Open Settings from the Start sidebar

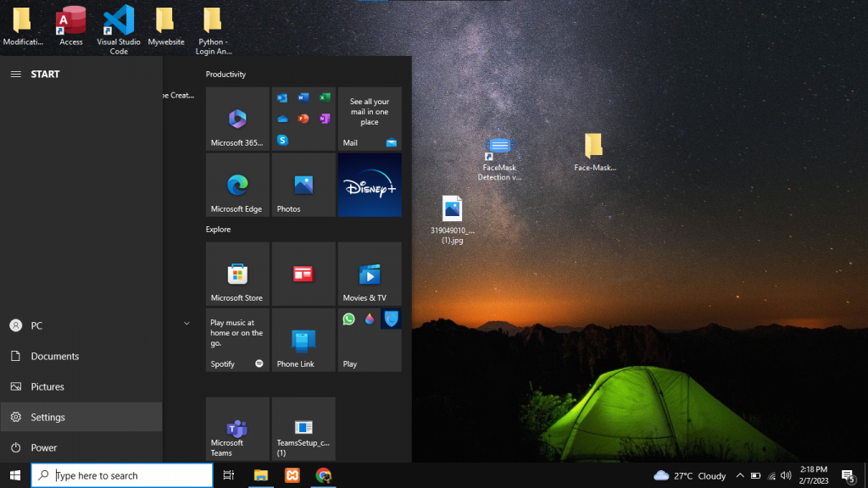(x=81, y=417)
